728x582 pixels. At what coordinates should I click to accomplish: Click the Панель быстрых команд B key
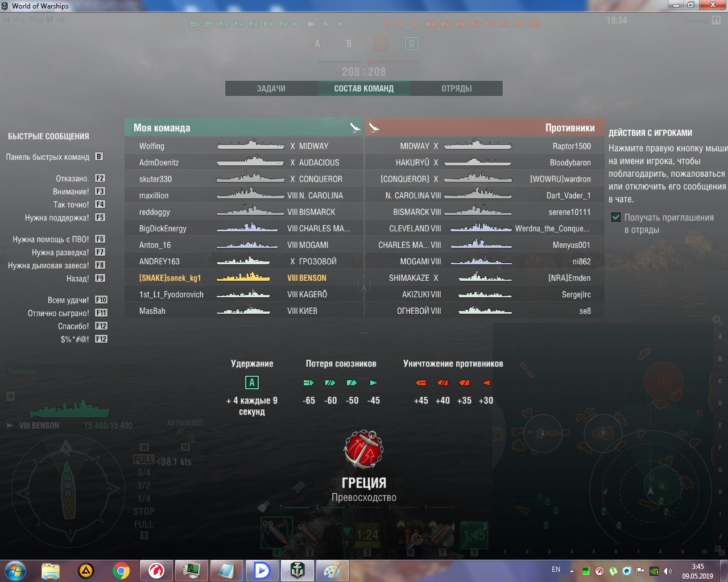[99, 157]
